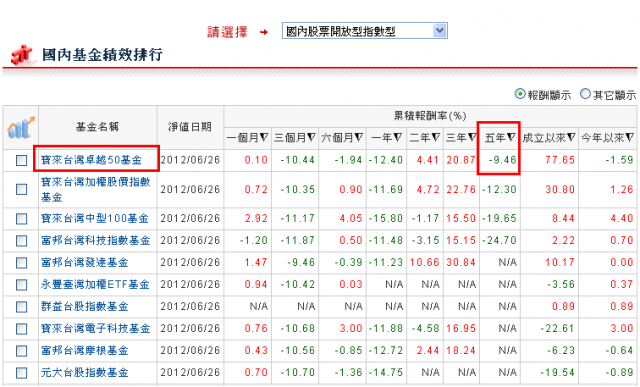Click the -3.56 since-inception value
The width and height of the screenshot is (640, 387).
click(561, 285)
